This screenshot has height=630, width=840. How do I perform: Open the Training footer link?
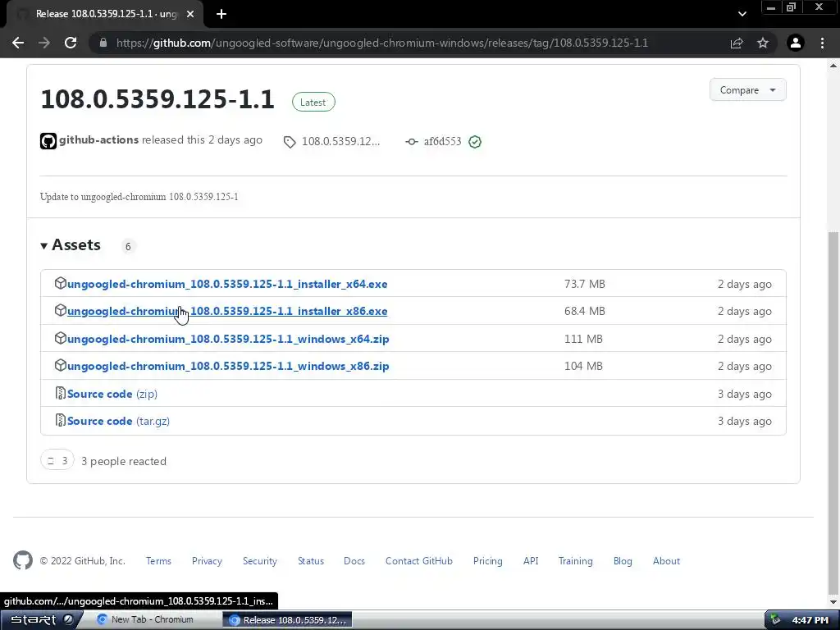pyautogui.click(x=575, y=561)
